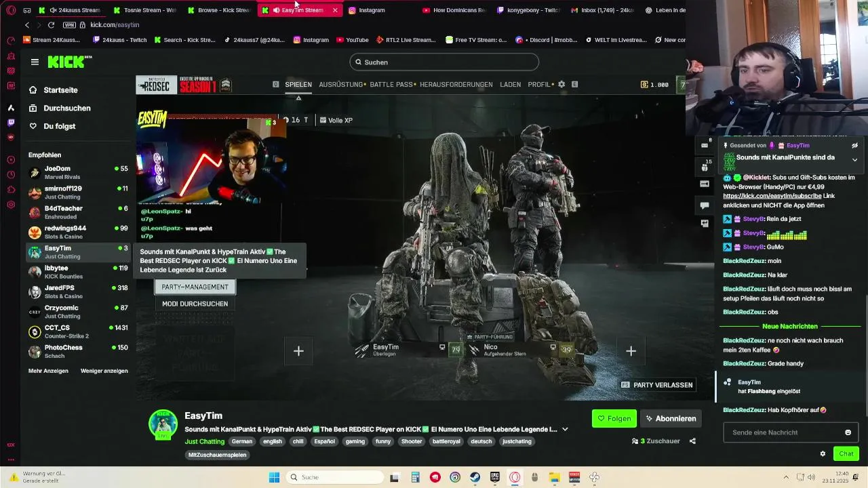Switch to Browse - Kick Stream tab
Image resolution: width=868 pixels, height=488 pixels.
(x=220, y=10)
